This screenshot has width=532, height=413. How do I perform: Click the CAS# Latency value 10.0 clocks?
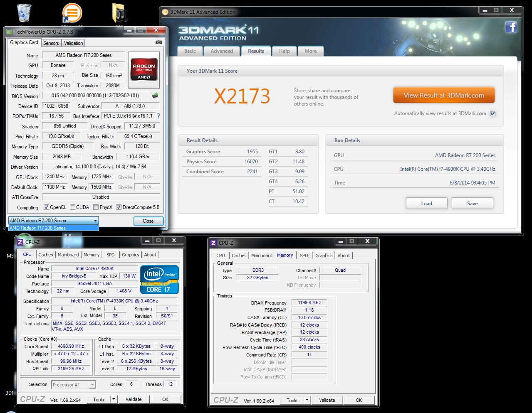click(309, 317)
